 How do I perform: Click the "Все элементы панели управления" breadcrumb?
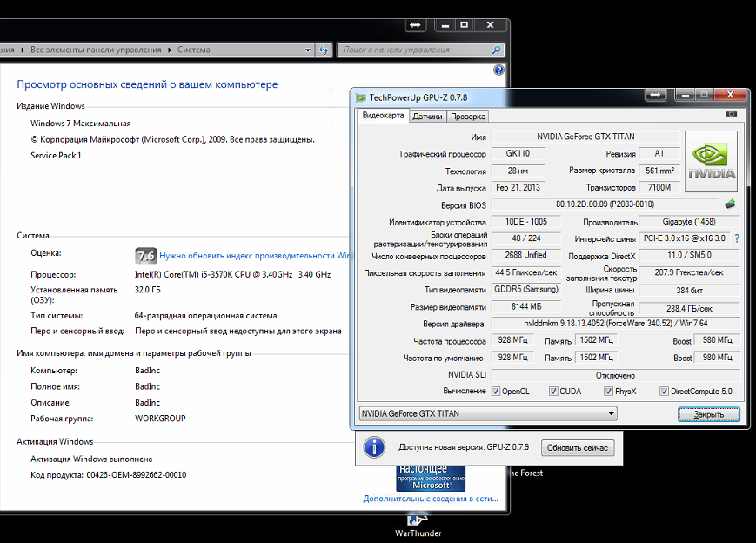[96, 50]
